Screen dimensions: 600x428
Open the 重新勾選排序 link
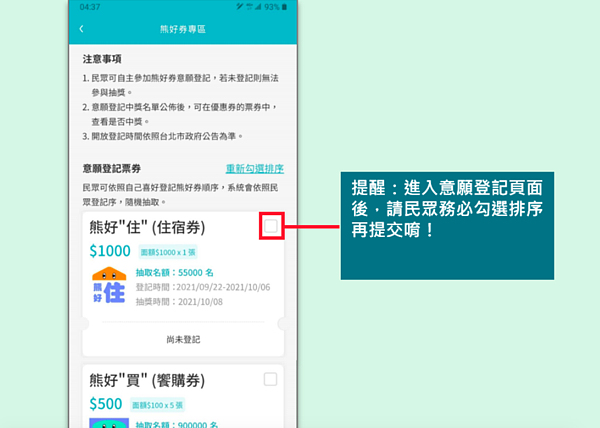[255, 169]
